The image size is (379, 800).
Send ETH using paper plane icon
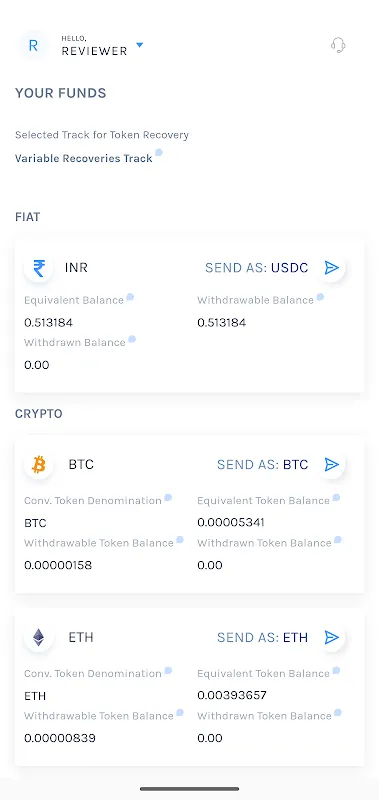[332, 637]
